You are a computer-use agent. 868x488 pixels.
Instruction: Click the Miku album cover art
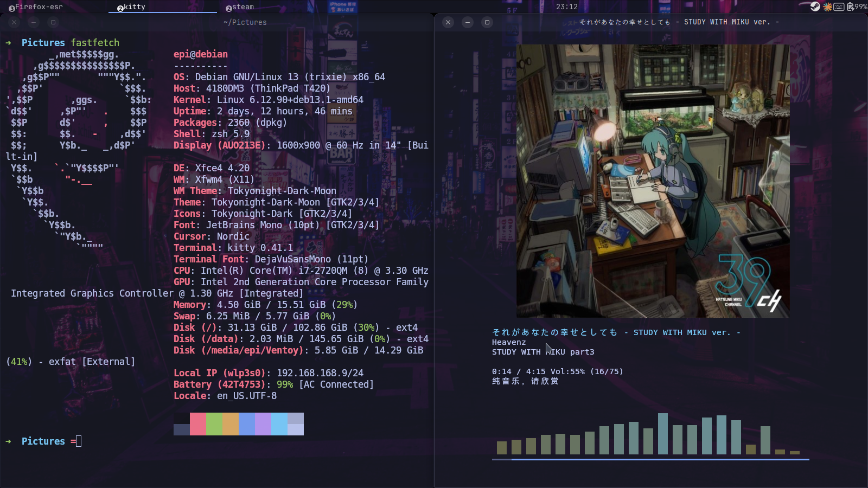pyautogui.click(x=653, y=181)
